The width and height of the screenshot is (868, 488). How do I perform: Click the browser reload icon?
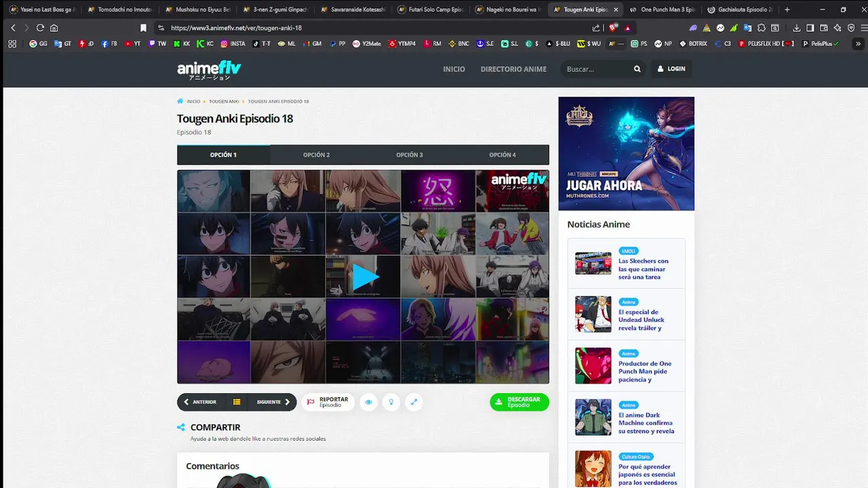pos(40,28)
